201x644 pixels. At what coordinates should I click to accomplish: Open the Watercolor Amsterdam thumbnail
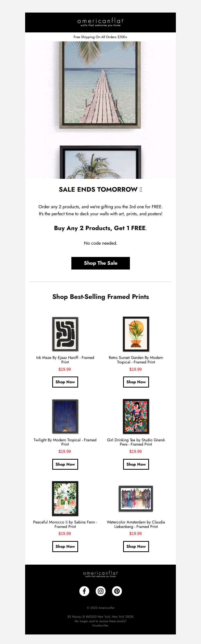[x=136, y=499]
